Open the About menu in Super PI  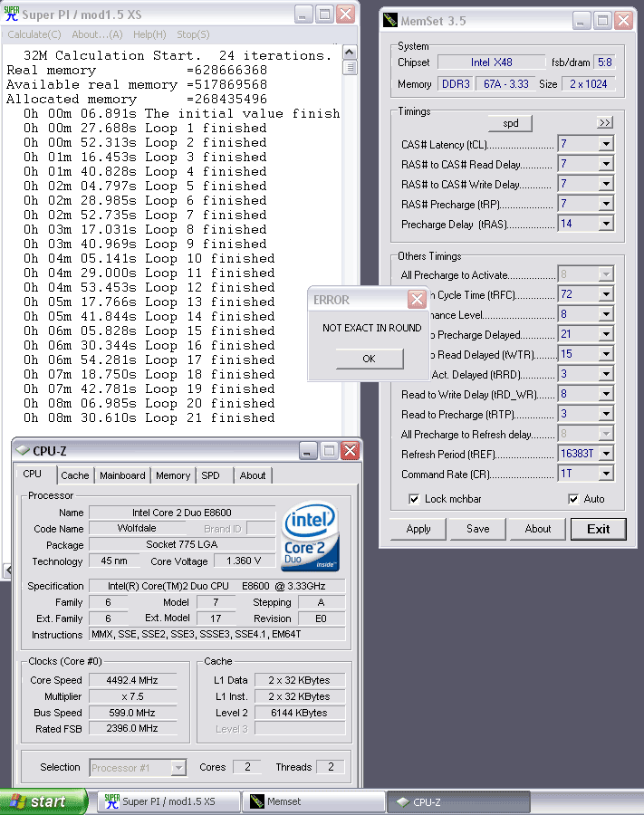click(97, 34)
